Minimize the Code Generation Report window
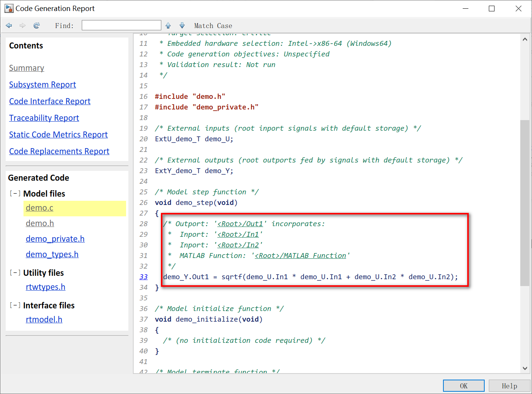Viewport: 532px width, 394px height. point(466,8)
